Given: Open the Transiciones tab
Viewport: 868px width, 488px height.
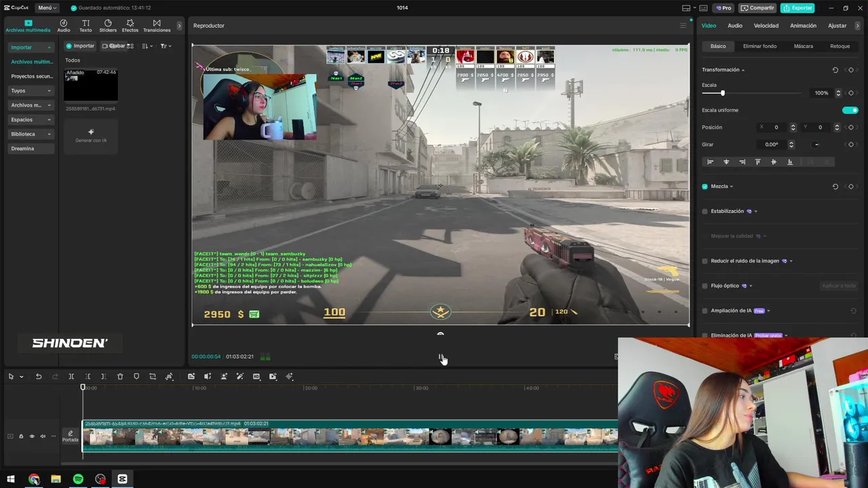Looking at the screenshot, I should point(157,26).
